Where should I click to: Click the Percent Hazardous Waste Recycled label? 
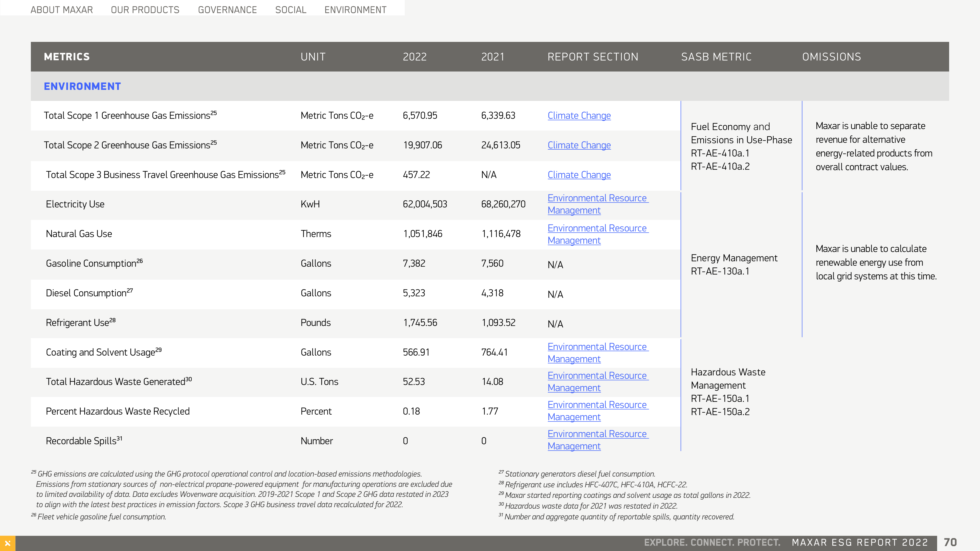click(118, 411)
